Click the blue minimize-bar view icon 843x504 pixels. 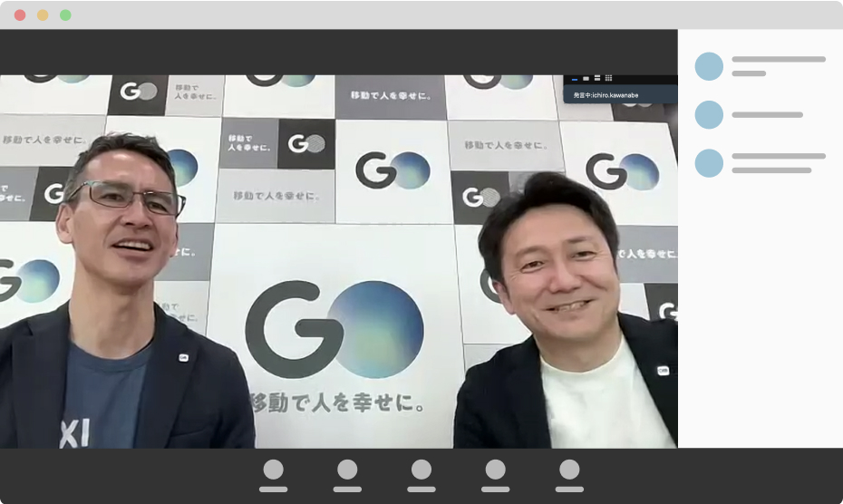pyautogui.click(x=575, y=79)
